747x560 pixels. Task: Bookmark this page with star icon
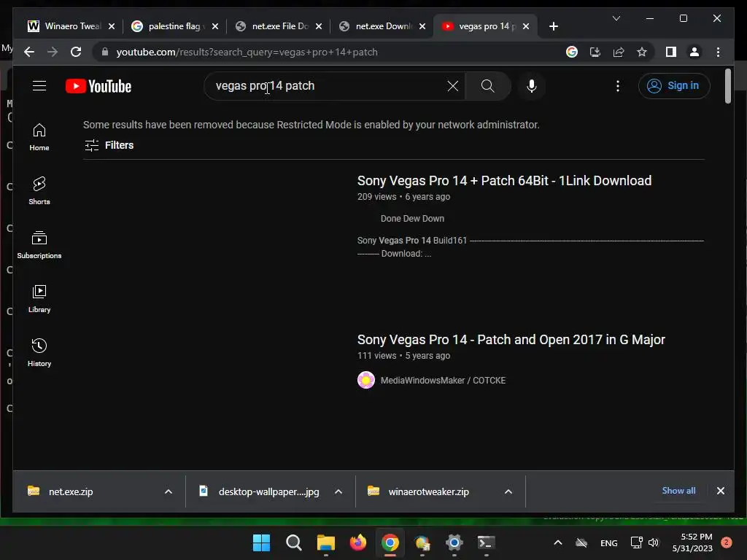click(642, 52)
